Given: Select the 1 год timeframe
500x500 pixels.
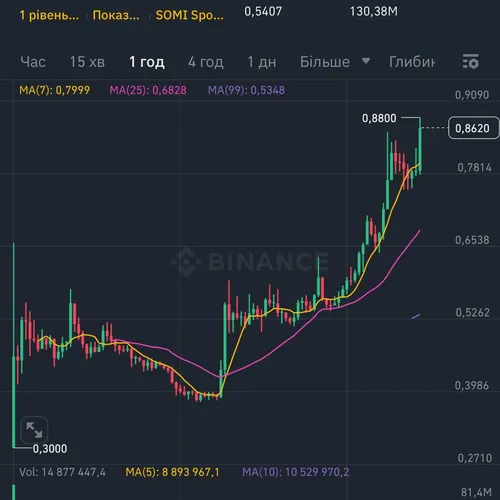Looking at the screenshot, I should pos(147,62).
